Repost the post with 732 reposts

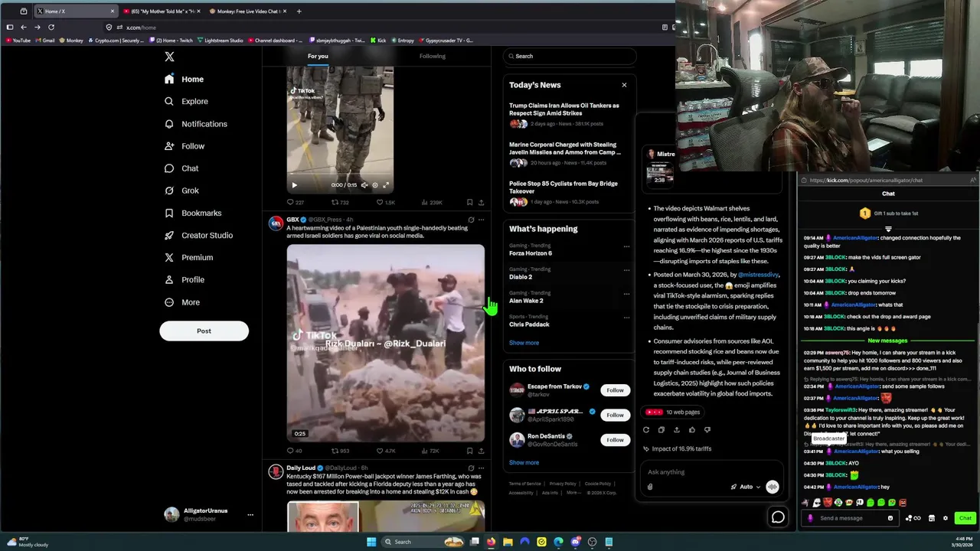coord(340,203)
